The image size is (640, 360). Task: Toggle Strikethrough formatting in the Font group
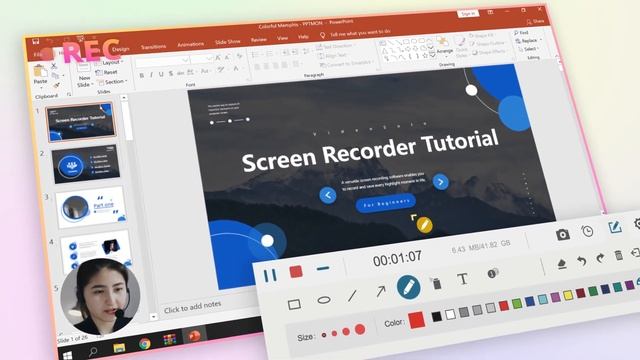click(180, 73)
